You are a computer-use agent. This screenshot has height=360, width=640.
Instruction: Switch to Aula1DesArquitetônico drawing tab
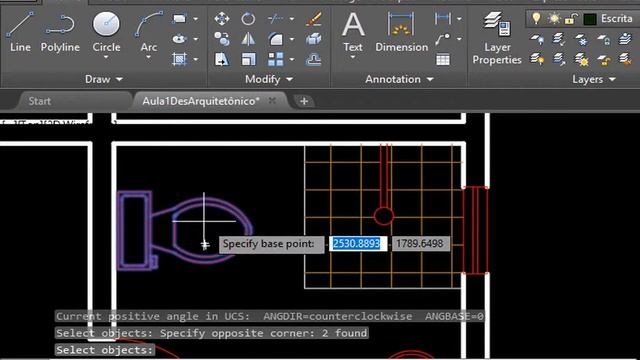201,101
